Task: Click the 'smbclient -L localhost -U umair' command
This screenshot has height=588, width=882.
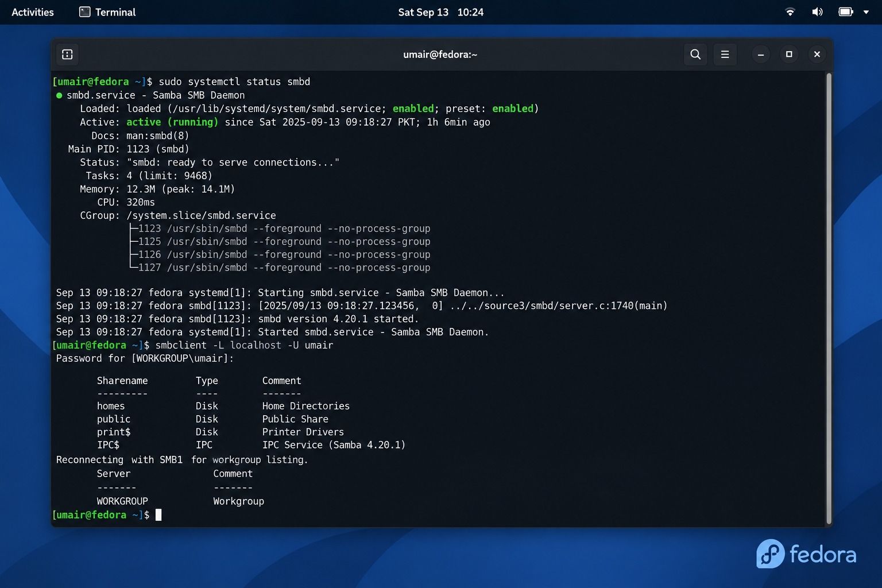Action: click(x=244, y=346)
